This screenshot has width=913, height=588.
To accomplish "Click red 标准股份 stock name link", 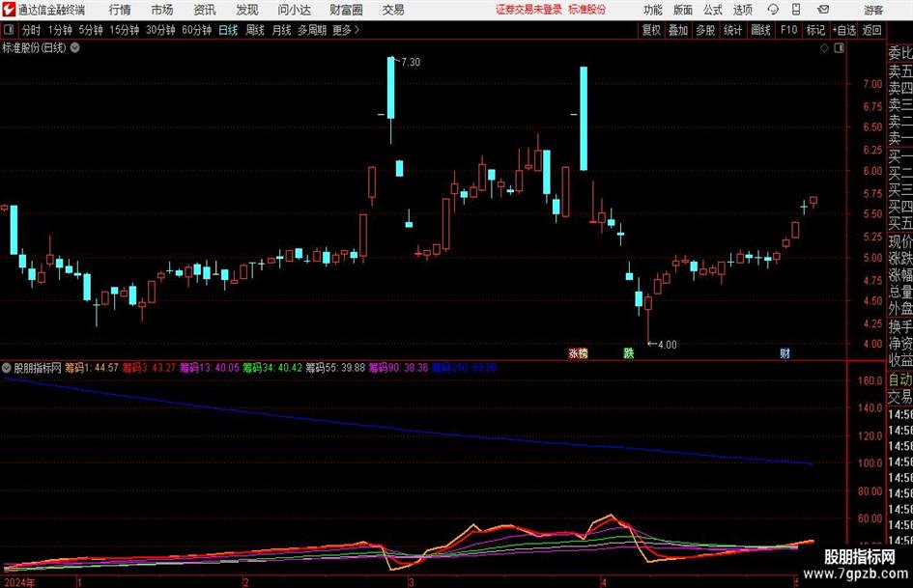I will tap(587, 10).
